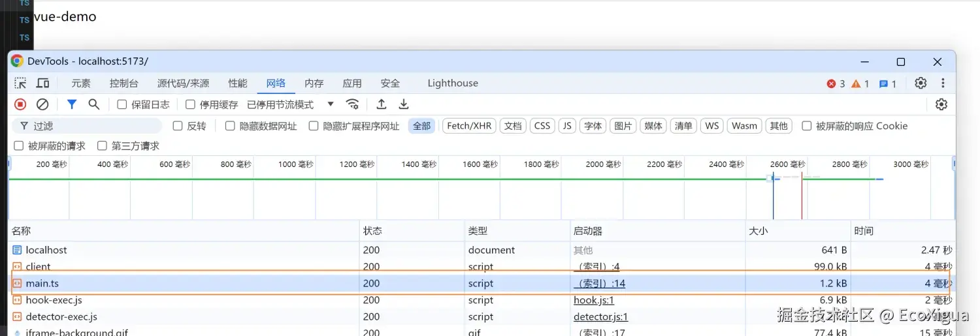Select the detector-exec.js request row
Viewport: 980px width, 336px height.
482,316
